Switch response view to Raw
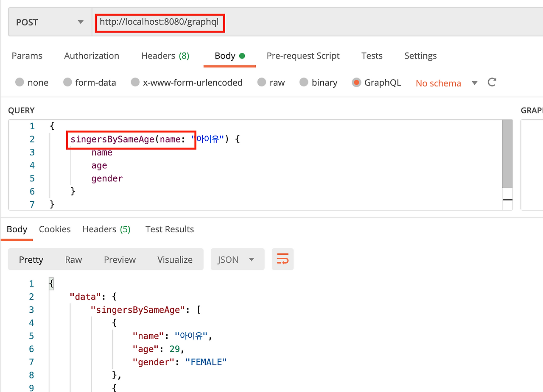 (73, 259)
